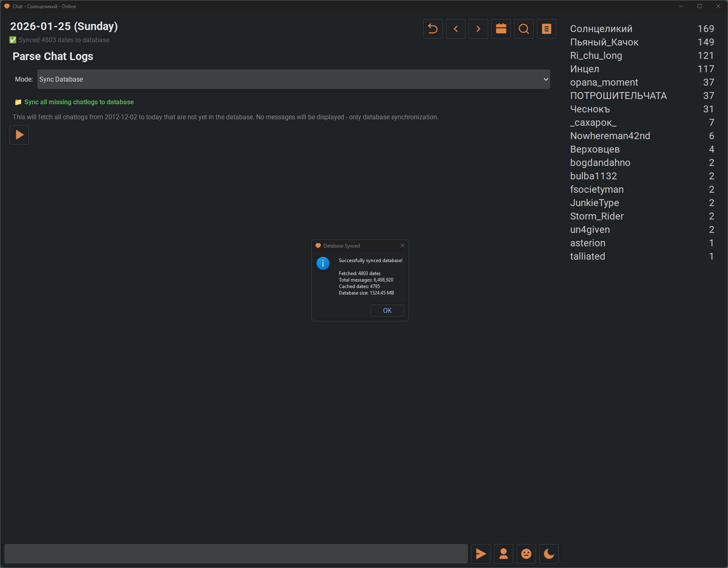The width and height of the screenshot is (728, 568).
Task: Click the Parse Chat Logs heading
Action: point(53,56)
